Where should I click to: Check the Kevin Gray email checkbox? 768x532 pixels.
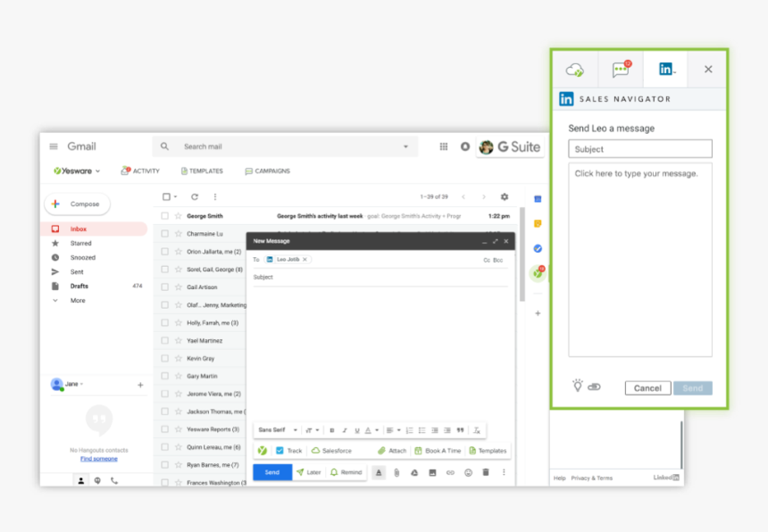pos(164,358)
